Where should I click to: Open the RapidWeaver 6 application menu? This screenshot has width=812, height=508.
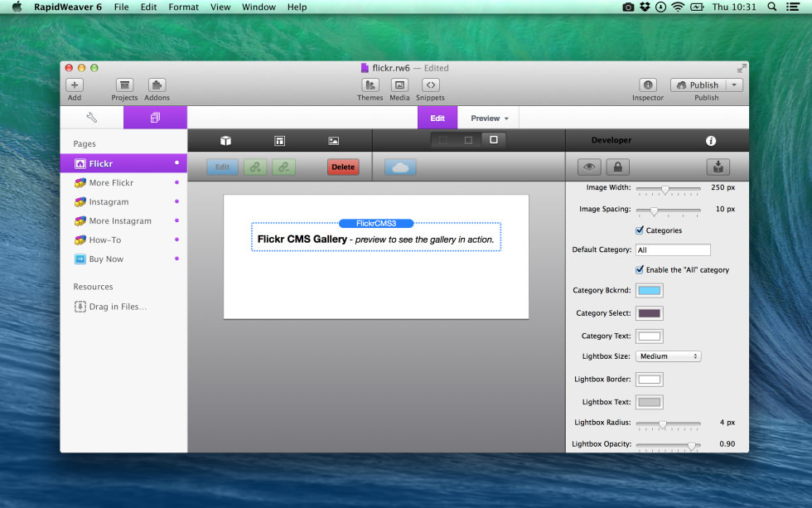67,7
